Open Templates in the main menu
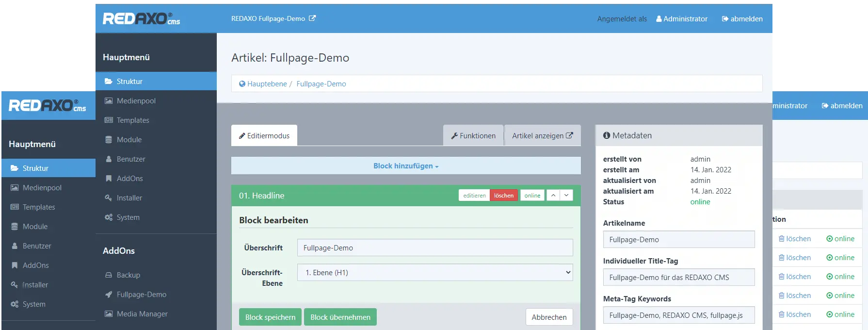The height and width of the screenshot is (330, 868). pyautogui.click(x=133, y=120)
